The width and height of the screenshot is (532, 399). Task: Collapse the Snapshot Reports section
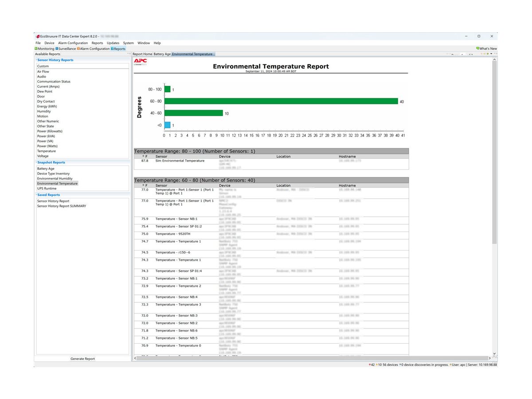[37, 162]
